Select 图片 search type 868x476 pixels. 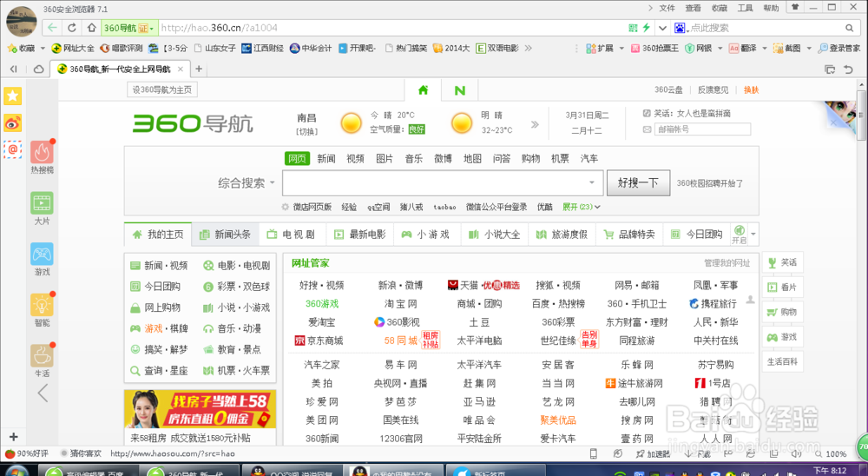tap(385, 158)
